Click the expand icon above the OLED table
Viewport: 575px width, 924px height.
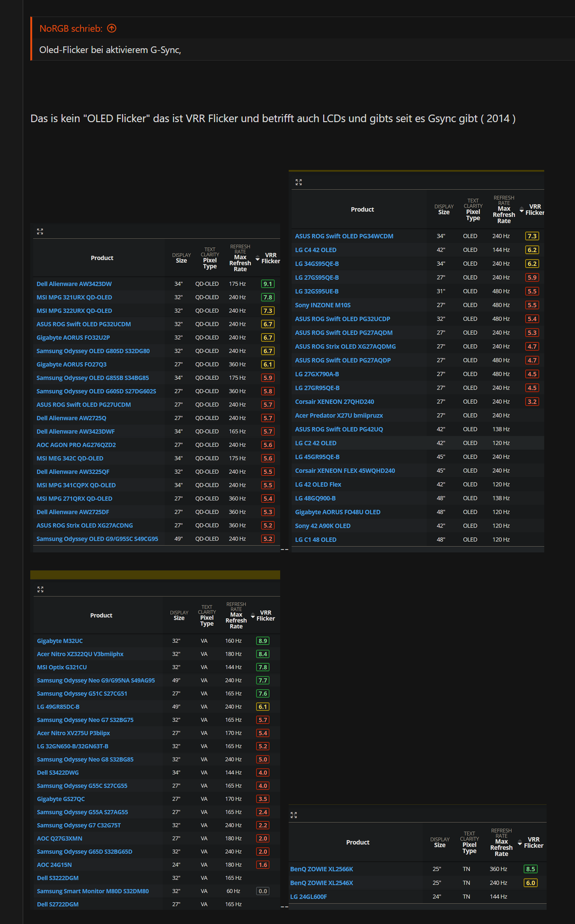click(x=299, y=182)
